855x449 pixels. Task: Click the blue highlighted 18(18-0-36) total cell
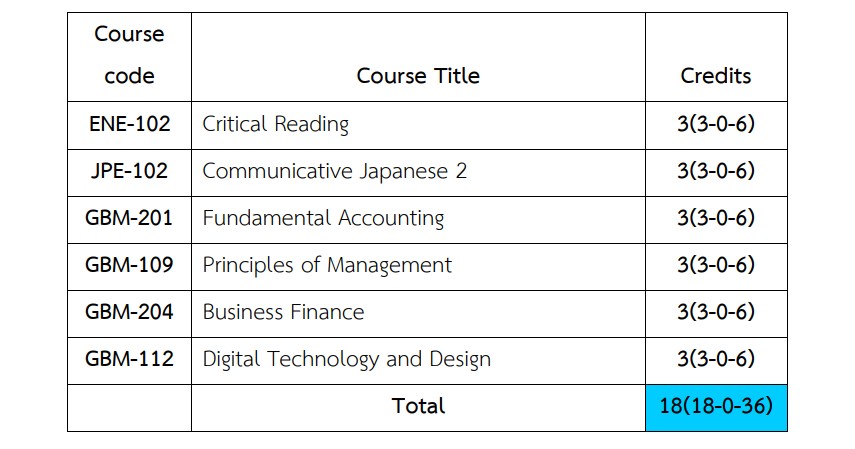(716, 407)
